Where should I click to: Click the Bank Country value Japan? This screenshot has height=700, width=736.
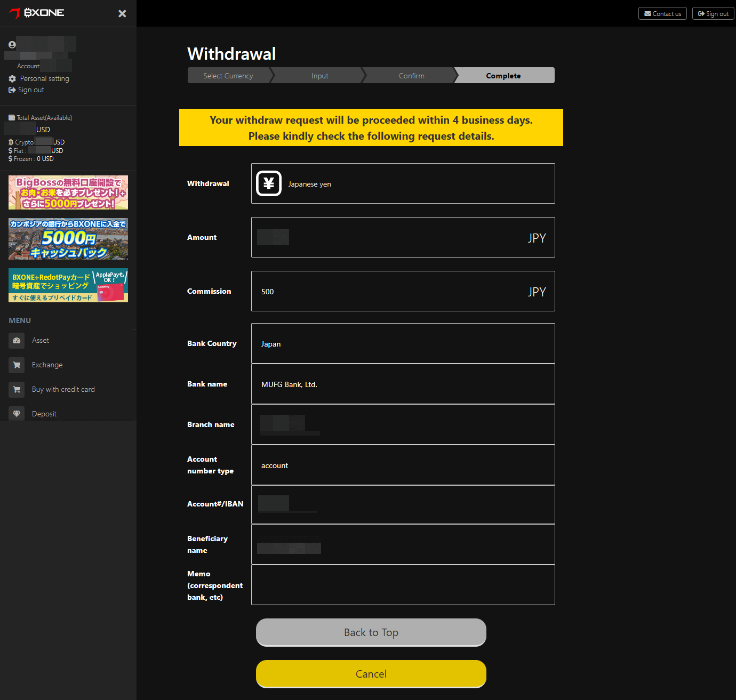(271, 344)
